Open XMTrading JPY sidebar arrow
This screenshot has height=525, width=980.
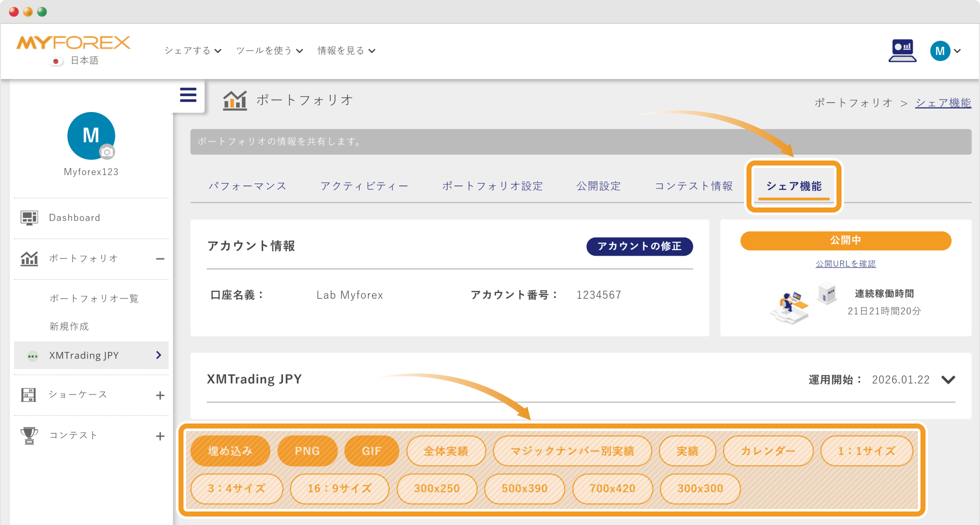[x=158, y=355]
